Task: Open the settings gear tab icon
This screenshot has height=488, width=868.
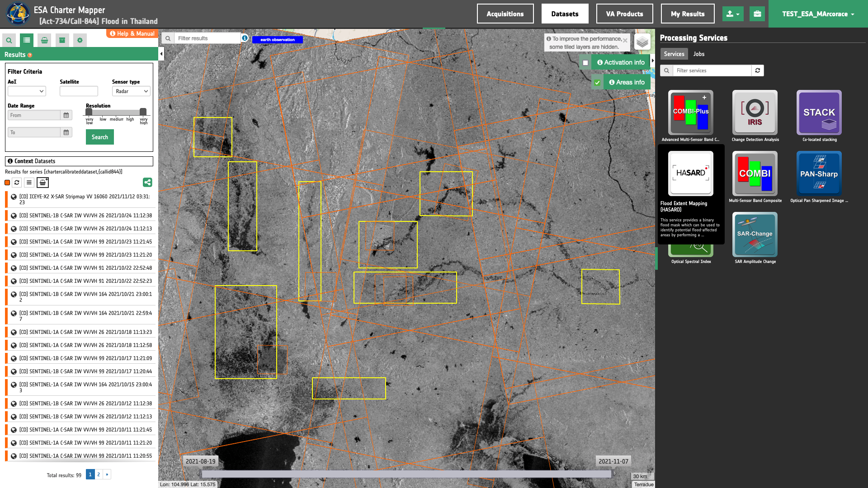Action: click(80, 40)
